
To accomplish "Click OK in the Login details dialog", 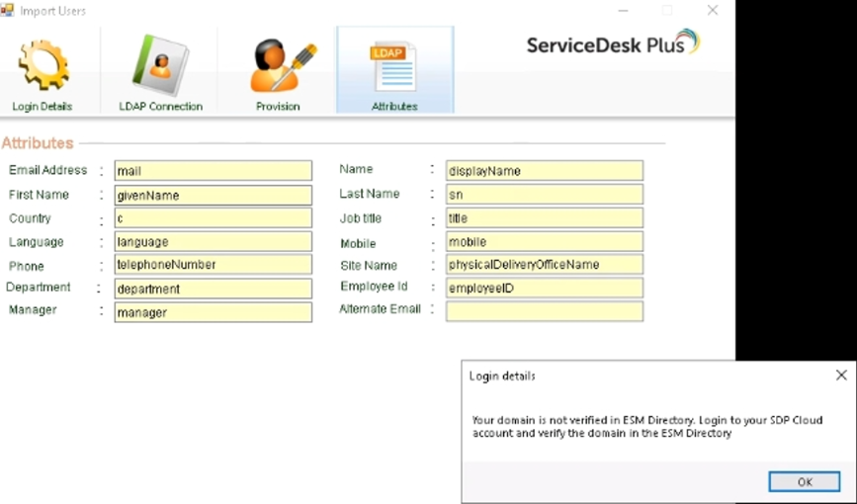I will [x=805, y=481].
